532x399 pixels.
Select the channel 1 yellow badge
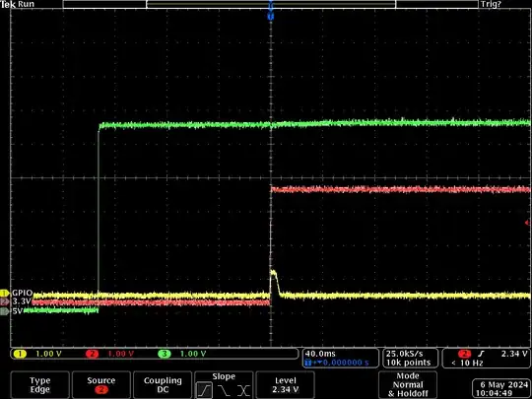(20, 354)
